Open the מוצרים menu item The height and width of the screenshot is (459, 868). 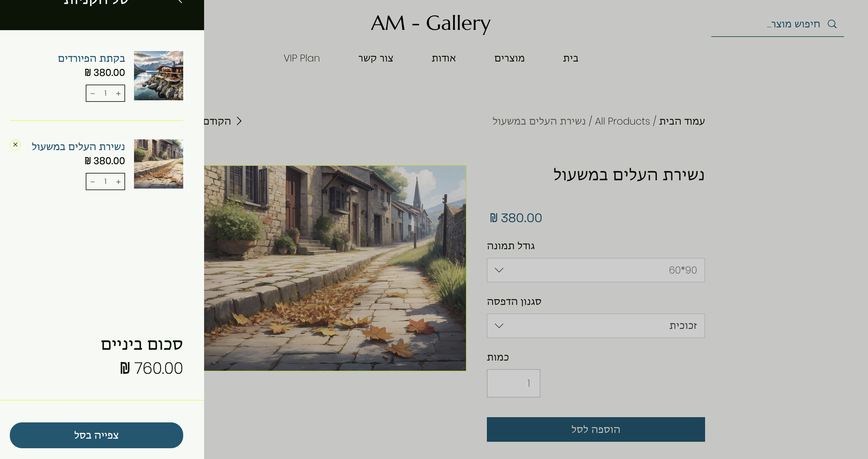[x=509, y=58]
